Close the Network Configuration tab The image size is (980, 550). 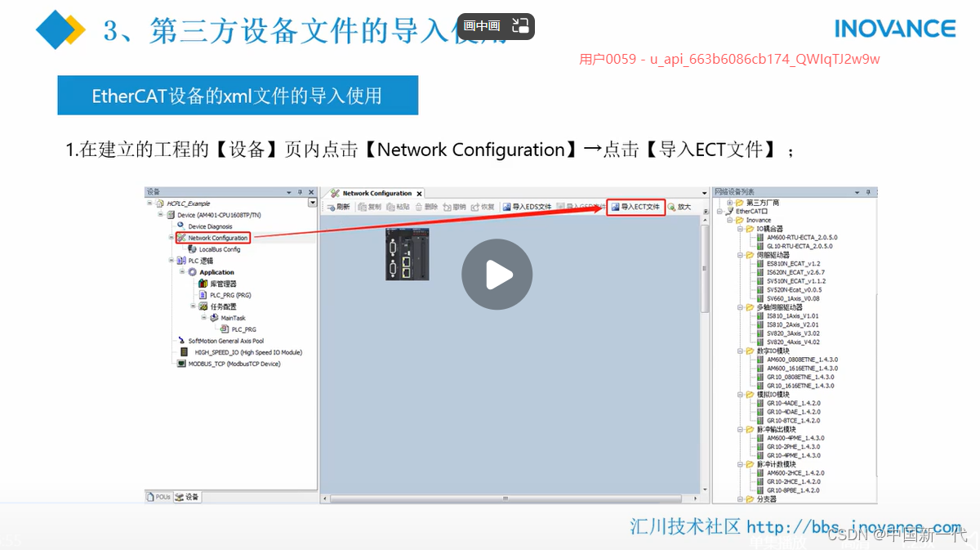pos(420,194)
